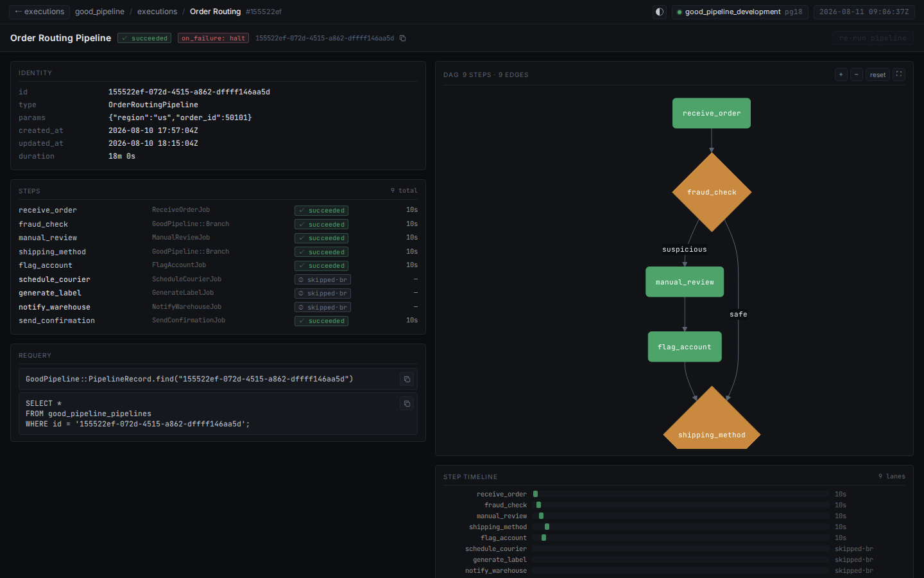This screenshot has height=578, width=924.
Task: Click ReceiveOrderJob class name
Action: (x=181, y=210)
